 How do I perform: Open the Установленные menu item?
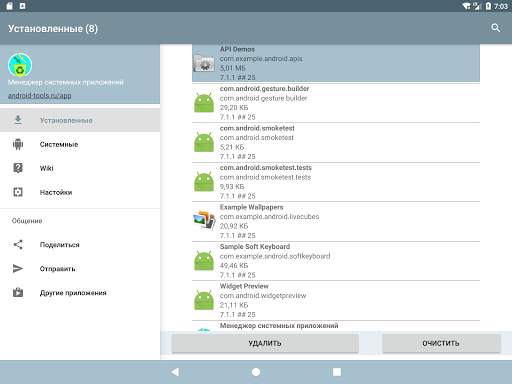point(80,120)
